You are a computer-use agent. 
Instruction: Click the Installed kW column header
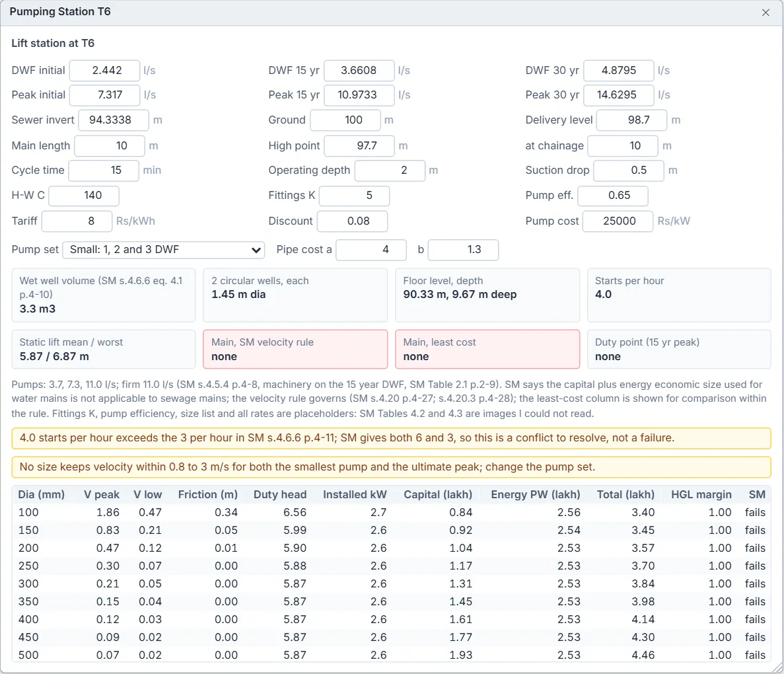point(355,495)
